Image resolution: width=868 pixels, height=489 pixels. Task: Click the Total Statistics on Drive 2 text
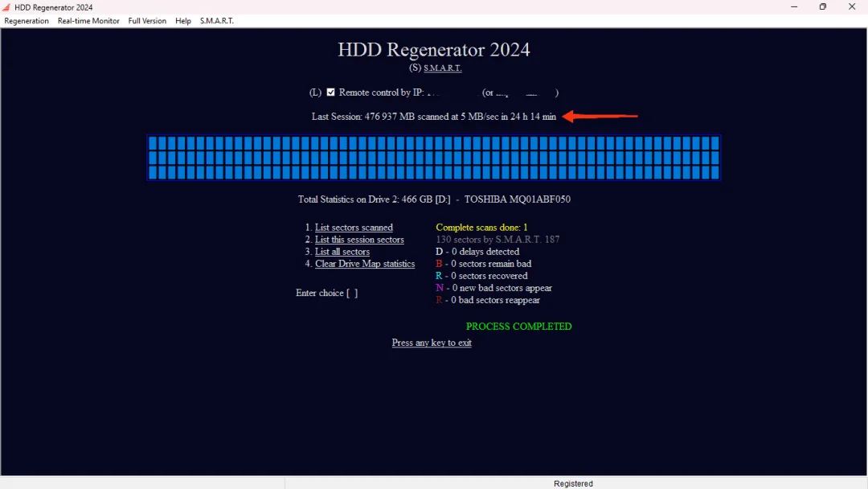click(434, 199)
